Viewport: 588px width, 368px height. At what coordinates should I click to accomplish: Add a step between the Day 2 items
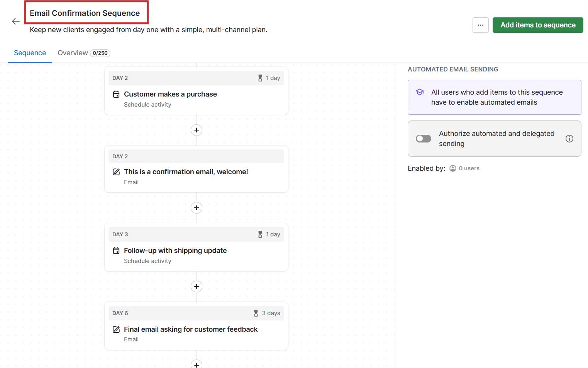coord(196,130)
